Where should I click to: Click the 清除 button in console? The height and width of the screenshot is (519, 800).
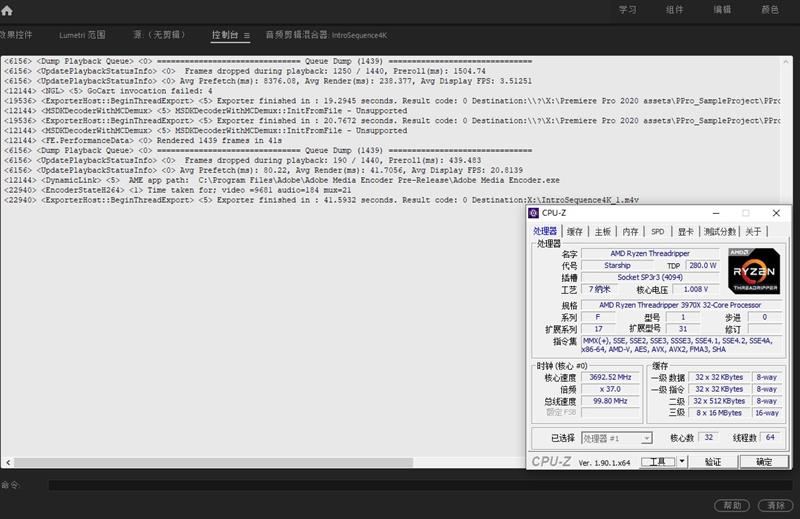[776, 505]
